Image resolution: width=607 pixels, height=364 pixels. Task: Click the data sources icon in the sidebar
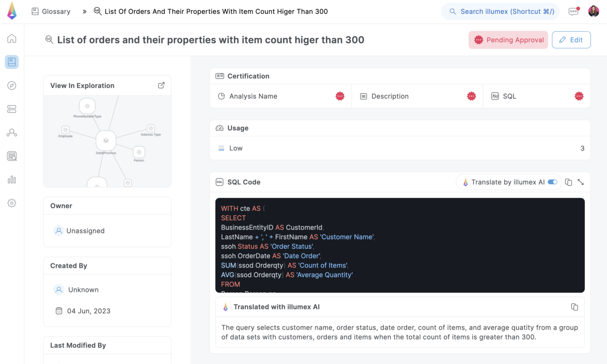point(12,109)
